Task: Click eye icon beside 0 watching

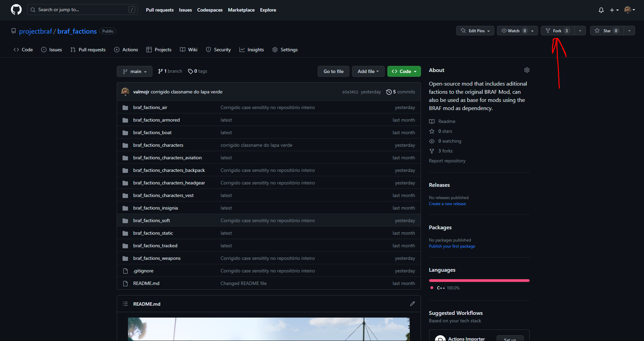Action: [432, 141]
